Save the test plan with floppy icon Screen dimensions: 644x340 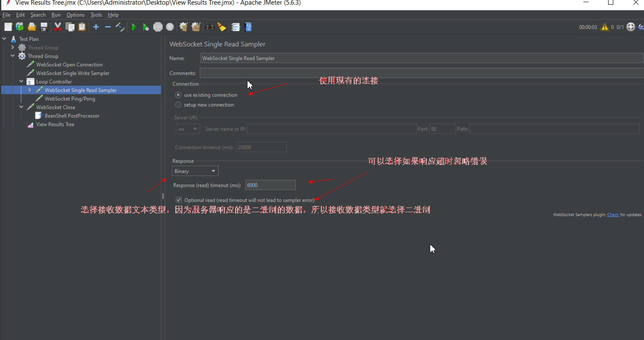[44, 27]
